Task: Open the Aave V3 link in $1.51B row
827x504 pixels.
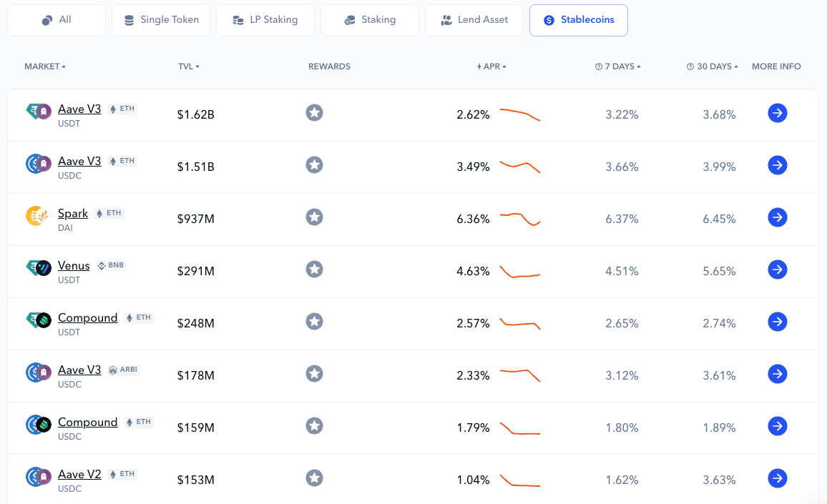Action: pyautogui.click(x=79, y=162)
